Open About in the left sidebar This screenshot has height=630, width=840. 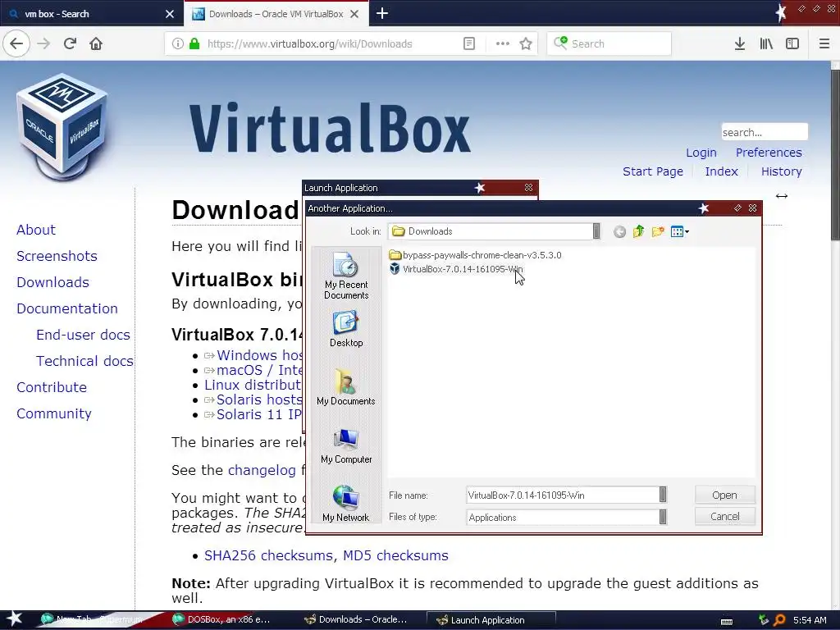click(x=36, y=230)
